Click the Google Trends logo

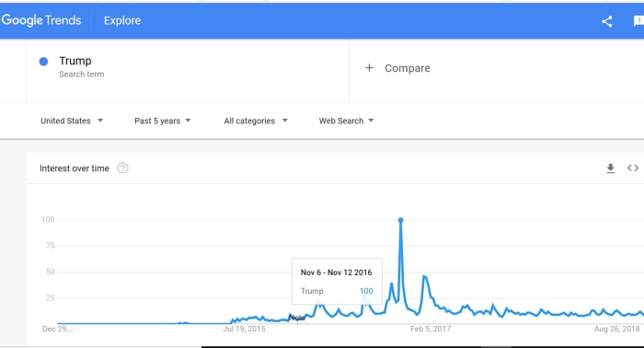pyautogui.click(x=41, y=20)
